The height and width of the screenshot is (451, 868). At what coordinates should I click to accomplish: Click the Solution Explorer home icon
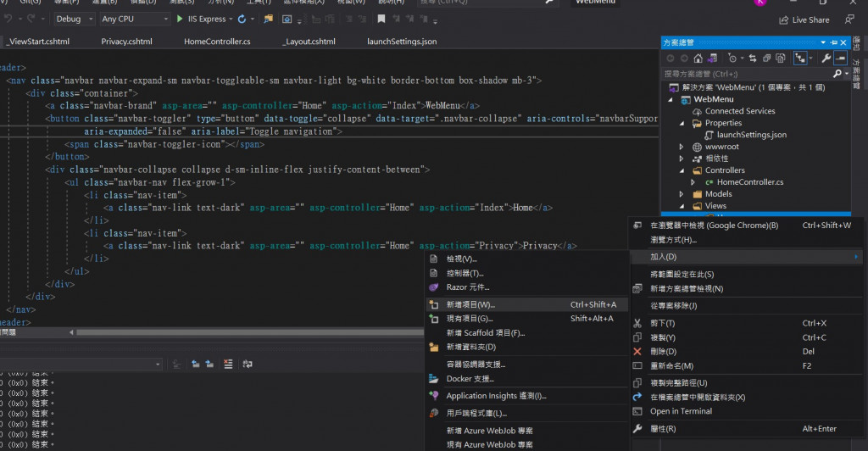pyautogui.click(x=698, y=58)
